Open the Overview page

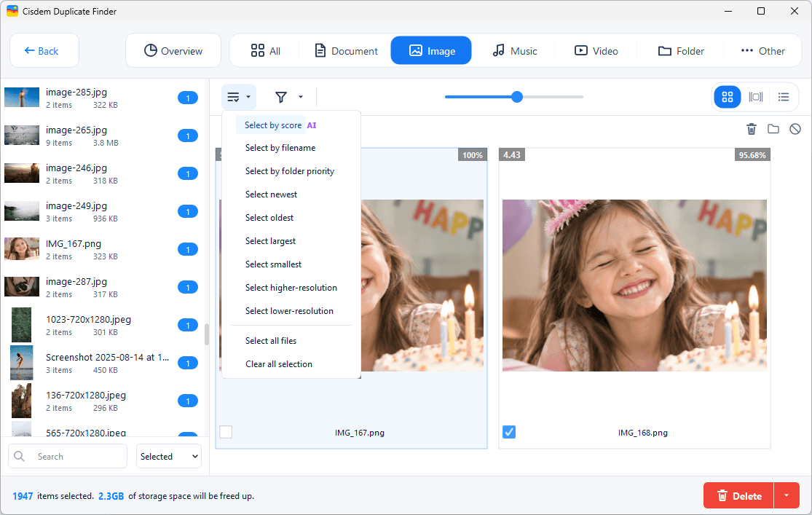(x=173, y=50)
